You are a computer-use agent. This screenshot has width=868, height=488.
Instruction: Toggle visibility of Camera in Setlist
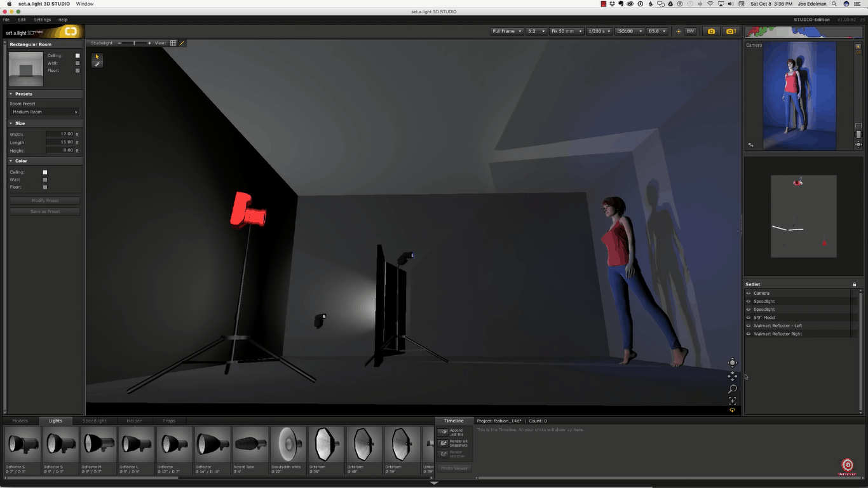tap(749, 294)
